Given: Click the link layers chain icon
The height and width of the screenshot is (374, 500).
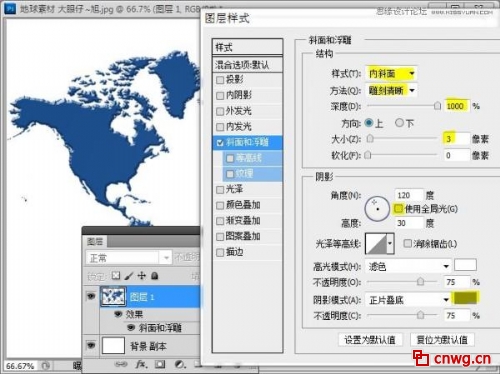Looking at the screenshot, I should click(121, 364).
